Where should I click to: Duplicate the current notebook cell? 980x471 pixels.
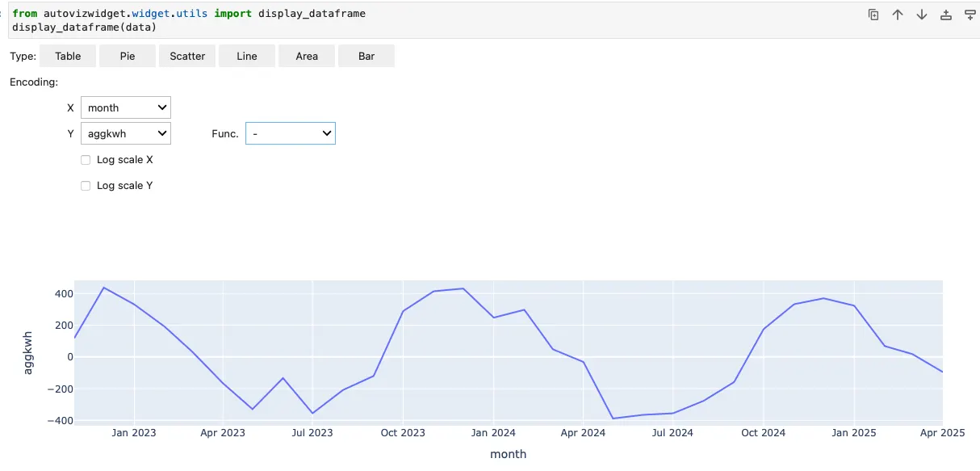tap(873, 14)
